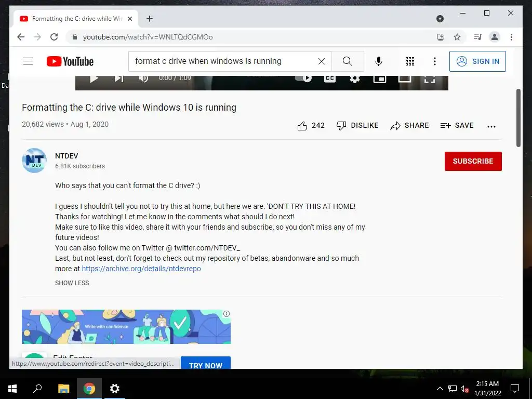The image size is (532, 399).
Task: Click the DISLIKE button
Action: click(357, 126)
